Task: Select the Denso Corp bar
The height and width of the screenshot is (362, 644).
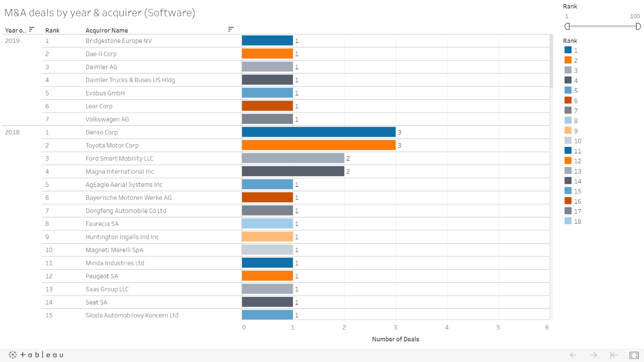Action: 319,132
